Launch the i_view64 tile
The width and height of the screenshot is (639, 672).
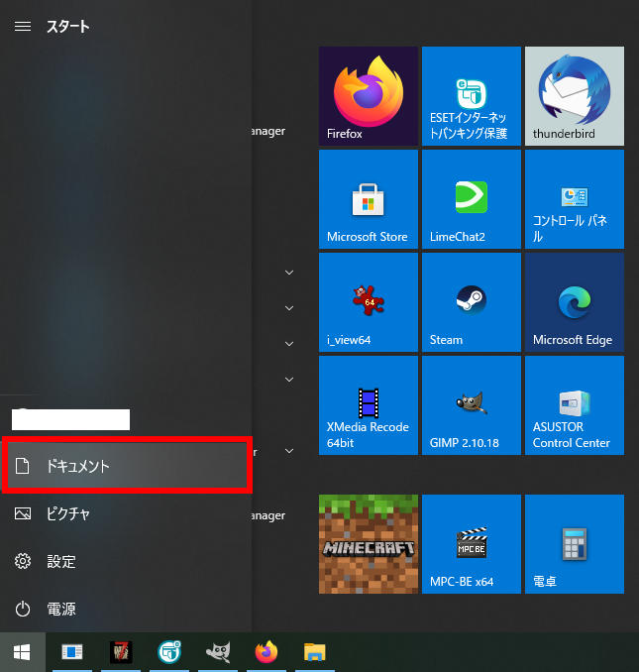pyautogui.click(x=369, y=302)
